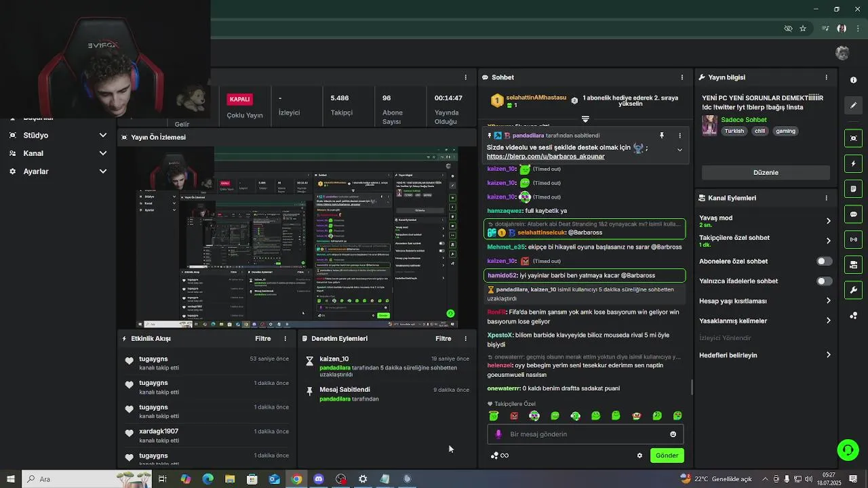Open Denetim Eylemleri three-dot menu
The height and width of the screenshot is (488, 868).
(465, 338)
